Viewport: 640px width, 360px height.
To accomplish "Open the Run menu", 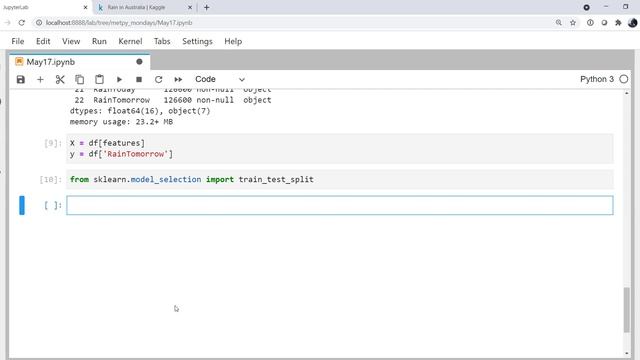I will coord(99,41).
